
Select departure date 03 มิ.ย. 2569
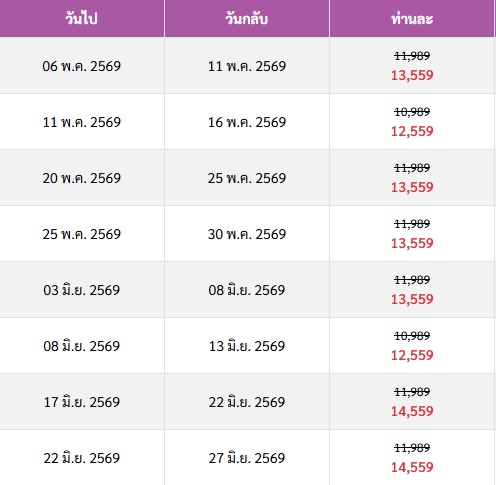(82, 290)
